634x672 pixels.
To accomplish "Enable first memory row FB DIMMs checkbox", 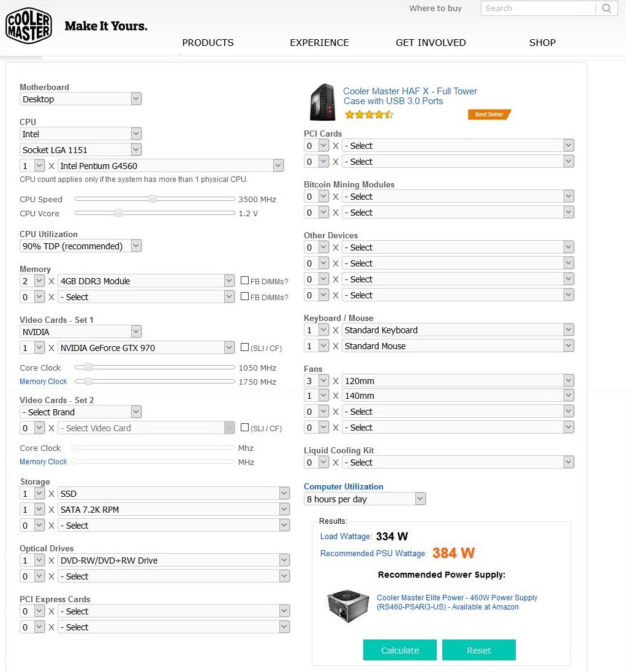I will (x=245, y=281).
